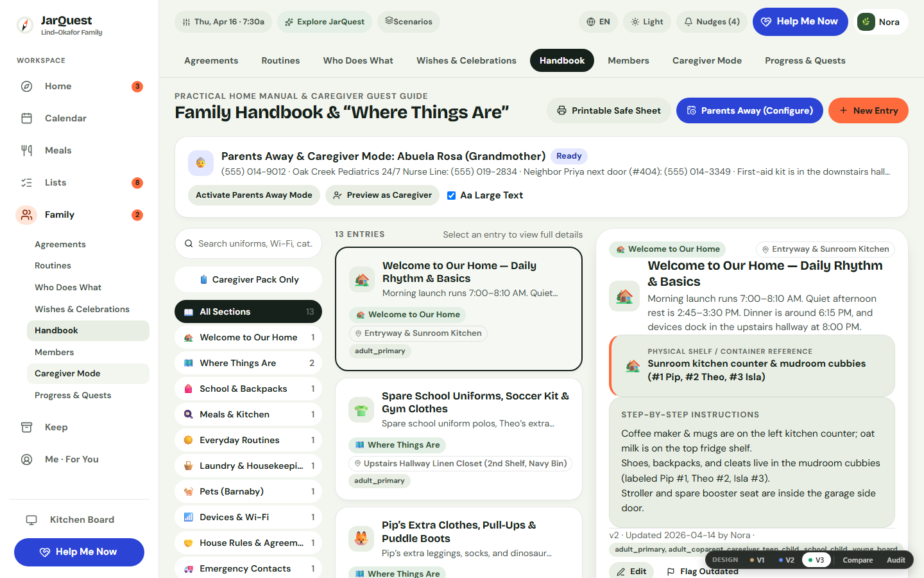Image resolution: width=924 pixels, height=578 pixels.
Task: Toggle the Caregiver Pack Only filter
Action: [x=248, y=279]
